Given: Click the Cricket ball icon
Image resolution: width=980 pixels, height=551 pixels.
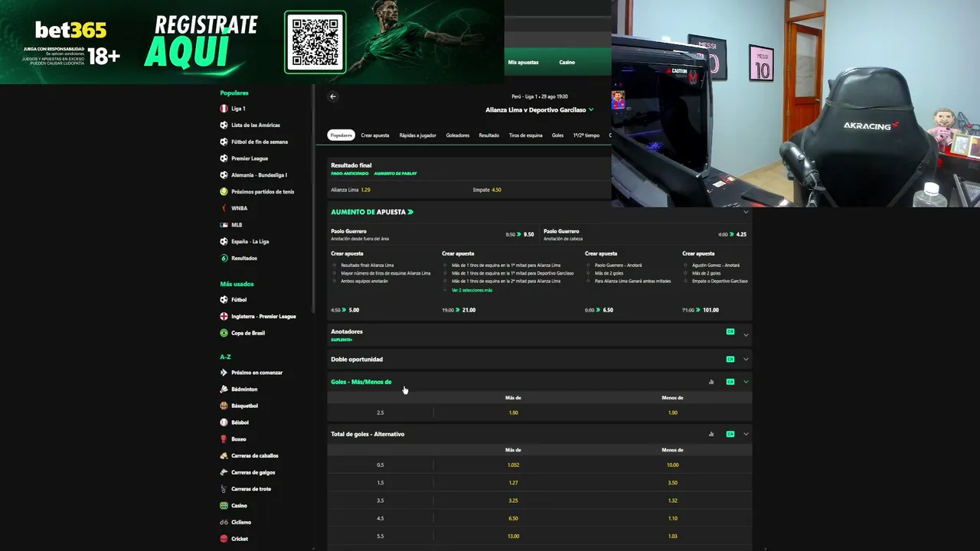Looking at the screenshot, I should (x=224, y=539).
